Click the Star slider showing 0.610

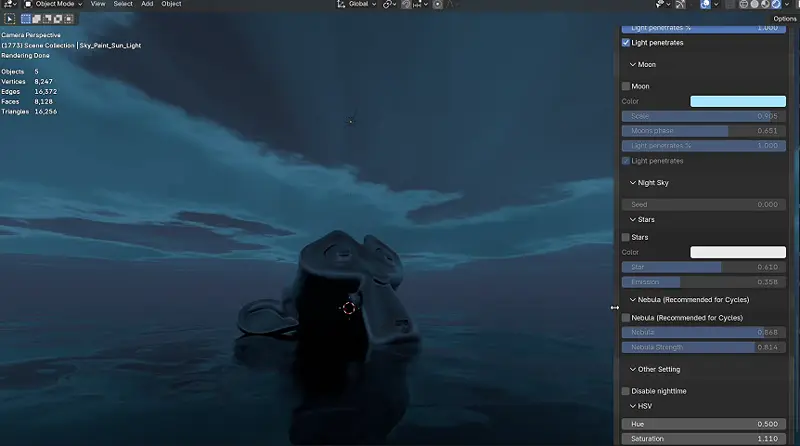point(704,267)
